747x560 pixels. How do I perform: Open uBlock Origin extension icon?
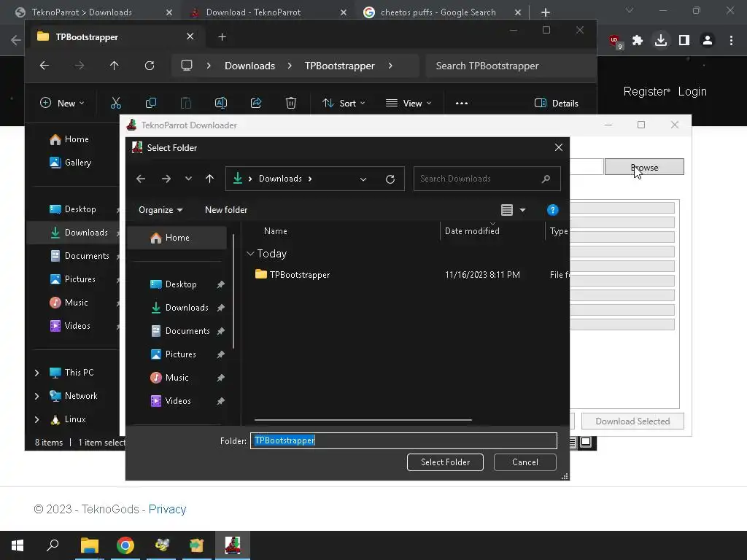615,41
